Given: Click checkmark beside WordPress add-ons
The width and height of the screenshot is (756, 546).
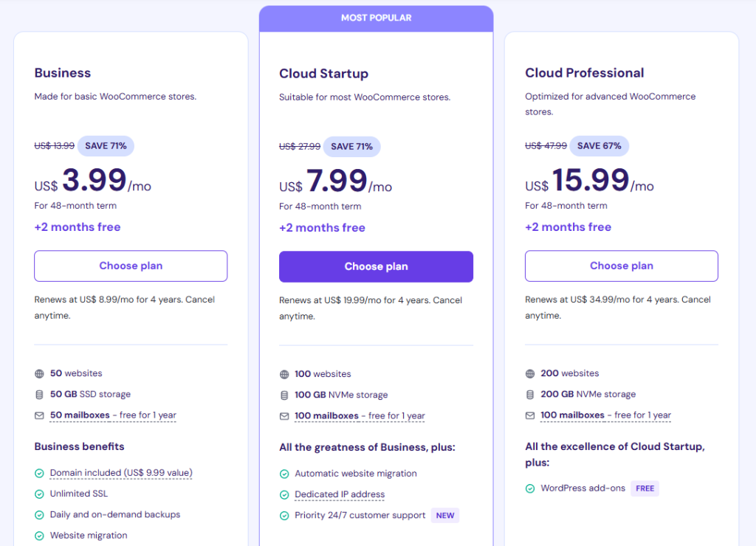Looking at the screenshot, I should point(530,488).
